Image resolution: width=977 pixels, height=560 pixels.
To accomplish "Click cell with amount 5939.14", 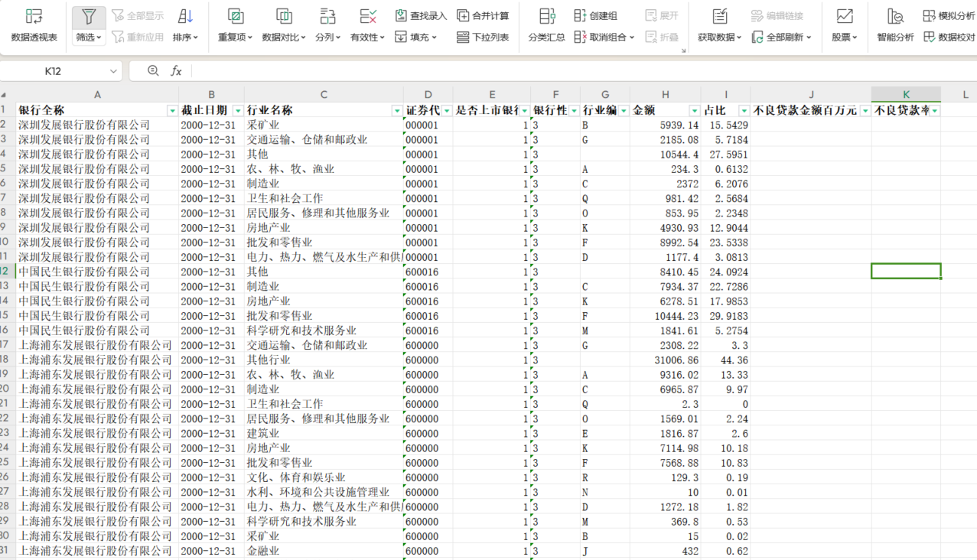I will click(665, 125).
